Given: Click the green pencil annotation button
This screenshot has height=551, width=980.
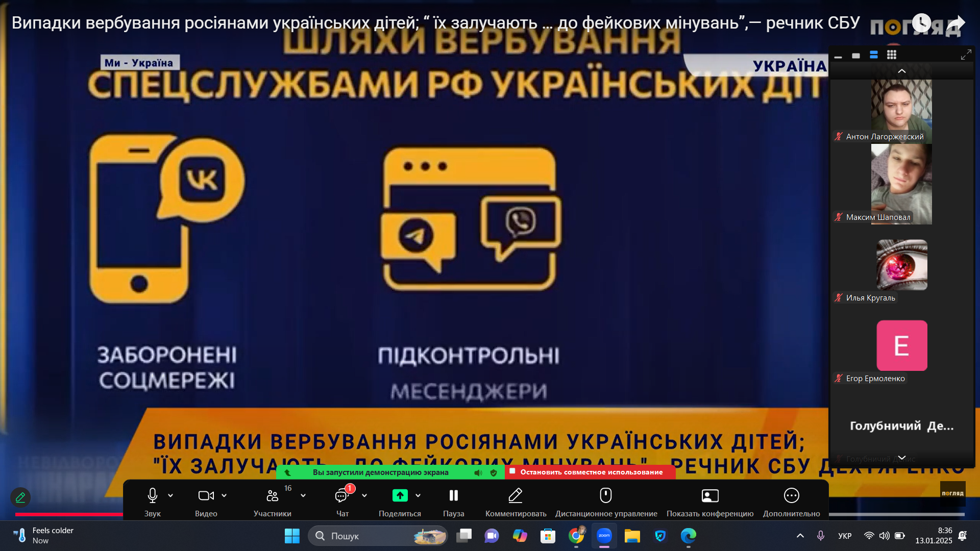Looking at the screenshot, I should [x=20, y=497].
